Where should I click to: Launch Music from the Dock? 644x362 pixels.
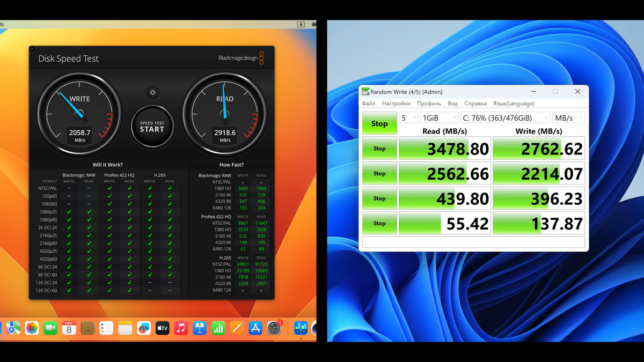click(181, 328)
